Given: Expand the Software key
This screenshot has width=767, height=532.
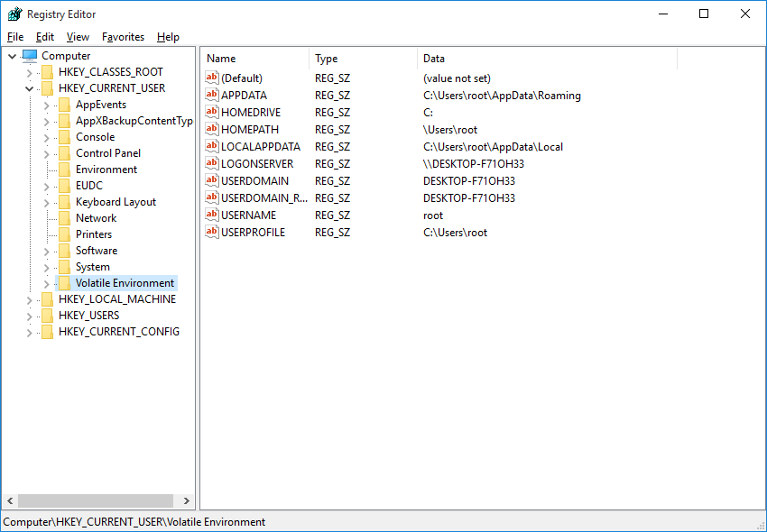Looking at the screenshot, I should pos(46,252).
